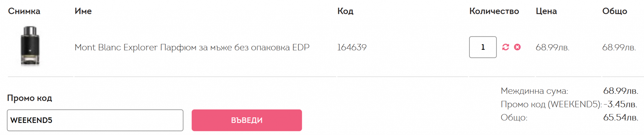Click the -3.45лв. promo discount amount
The width and height of the screenshot is (644, 135).
tap(620, 104)
